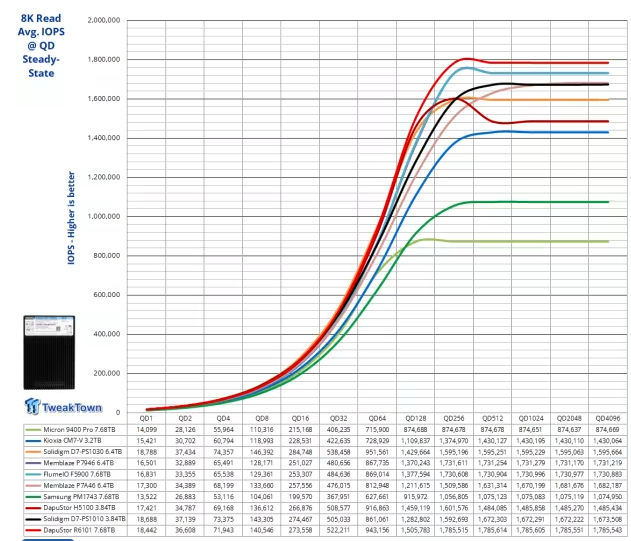
Task: Select the 'FlumeIO F5900 7.68TB' row label
Action: [77, 475]
